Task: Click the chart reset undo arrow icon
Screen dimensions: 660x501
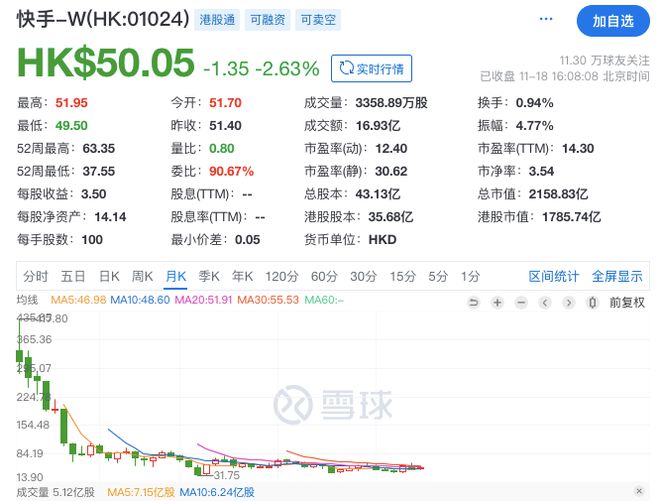Action: pyautogui.click(x=474, y=302)
